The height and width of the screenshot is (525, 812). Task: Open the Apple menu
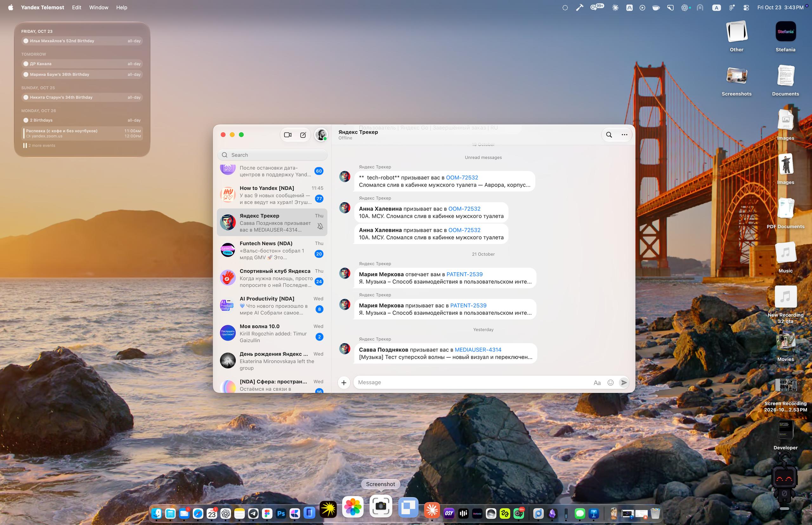[10, 8]
